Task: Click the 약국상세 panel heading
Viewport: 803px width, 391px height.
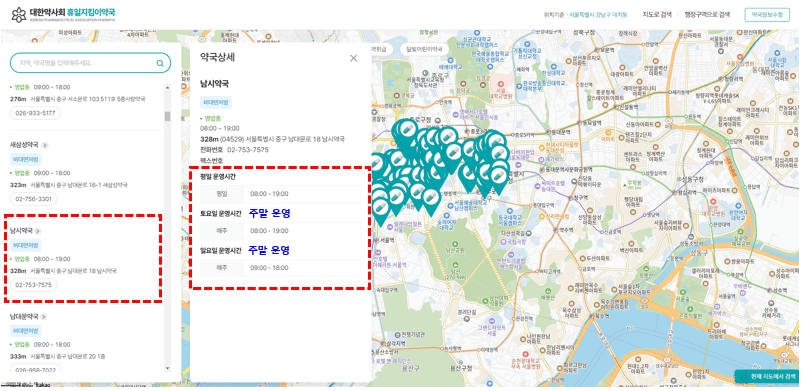Action: (218, 58)
